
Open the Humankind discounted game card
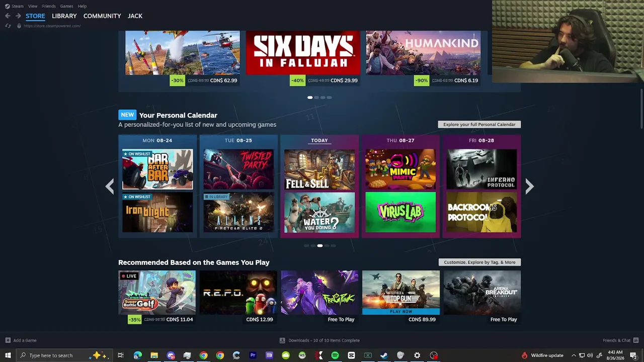point(423,59)
